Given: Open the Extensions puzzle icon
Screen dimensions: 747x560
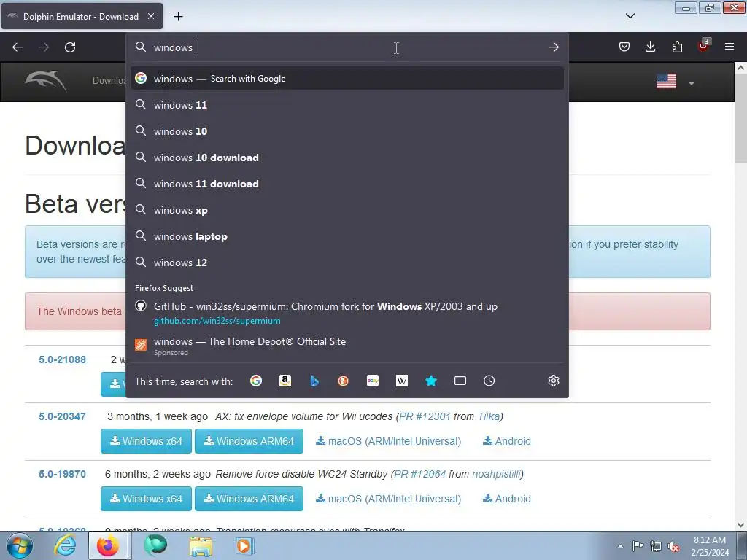Looking at the screenshot, I should click(x=677, y=47).
